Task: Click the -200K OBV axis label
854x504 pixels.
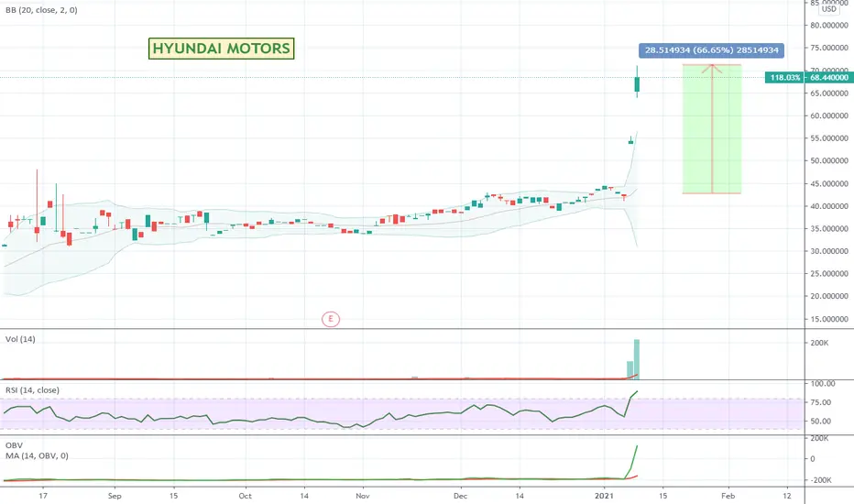Action: tap(821, 480)
